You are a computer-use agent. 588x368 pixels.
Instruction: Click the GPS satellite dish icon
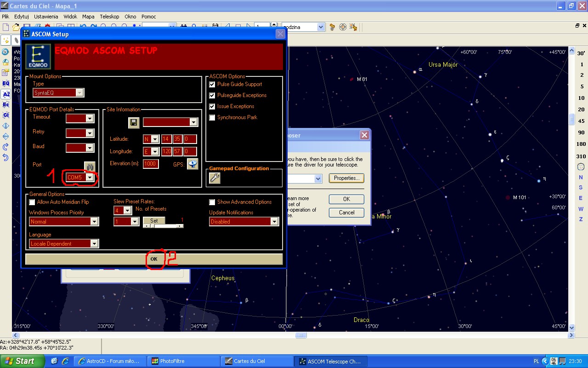click(192, 164)
